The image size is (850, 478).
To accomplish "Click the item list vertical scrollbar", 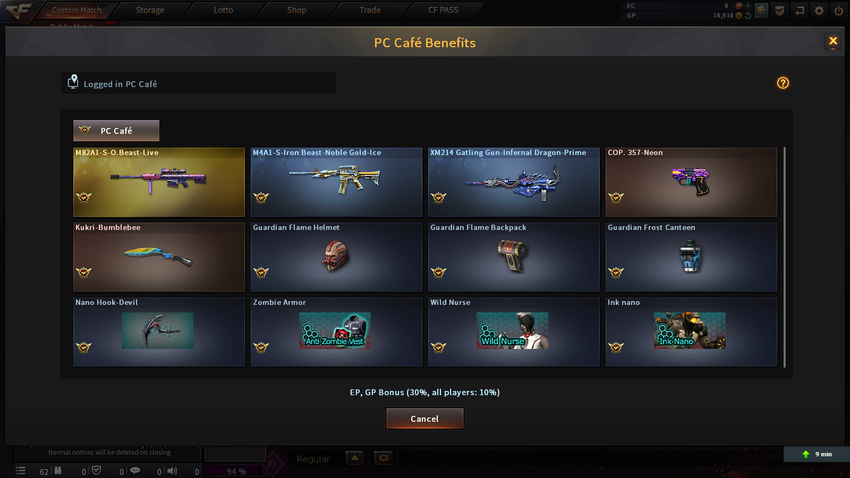I will pyautogui.click(x=784, y=257).
